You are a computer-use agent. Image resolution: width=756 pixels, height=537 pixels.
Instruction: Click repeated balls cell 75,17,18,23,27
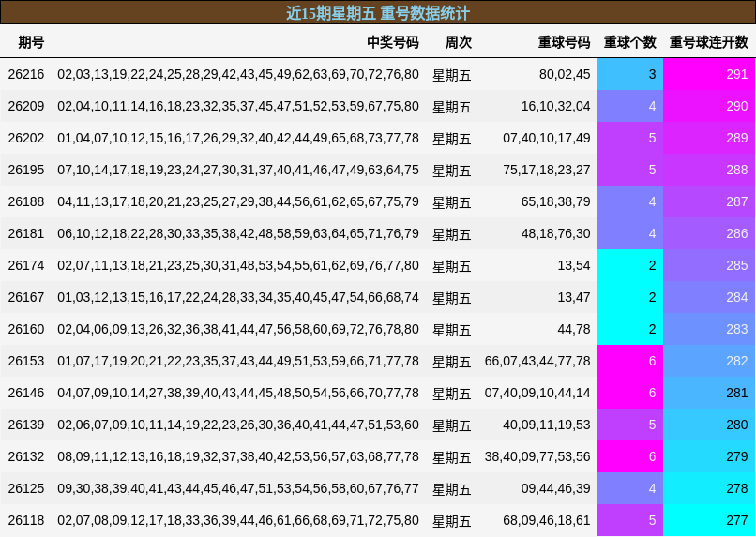click(x=546, y=170)
